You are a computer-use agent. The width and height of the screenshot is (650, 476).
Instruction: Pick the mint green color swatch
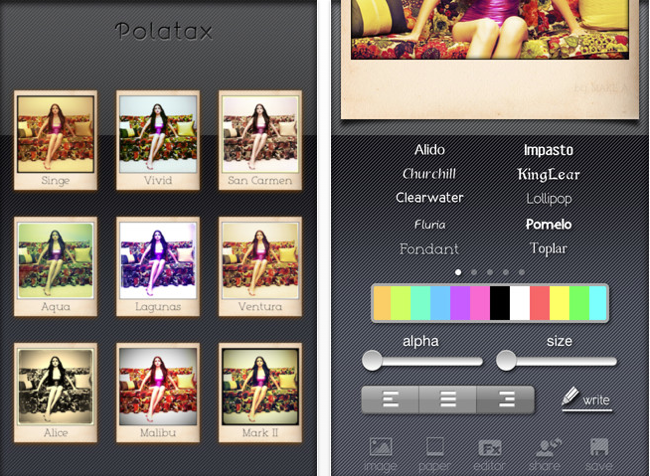click(x=420, y=303)
